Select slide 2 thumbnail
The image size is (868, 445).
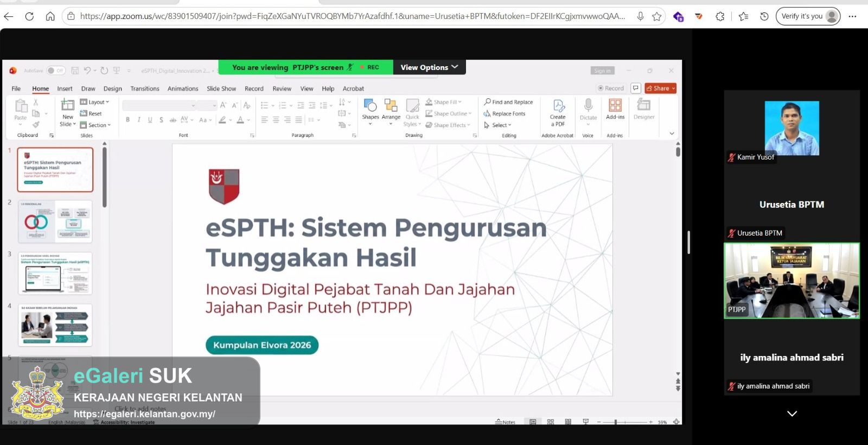click(x=55, y=221)
